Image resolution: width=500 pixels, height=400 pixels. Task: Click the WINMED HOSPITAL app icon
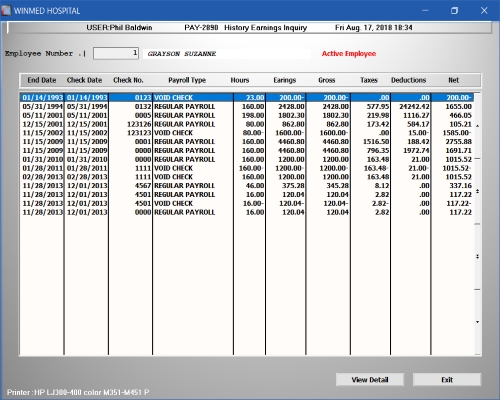coord(6,11)
